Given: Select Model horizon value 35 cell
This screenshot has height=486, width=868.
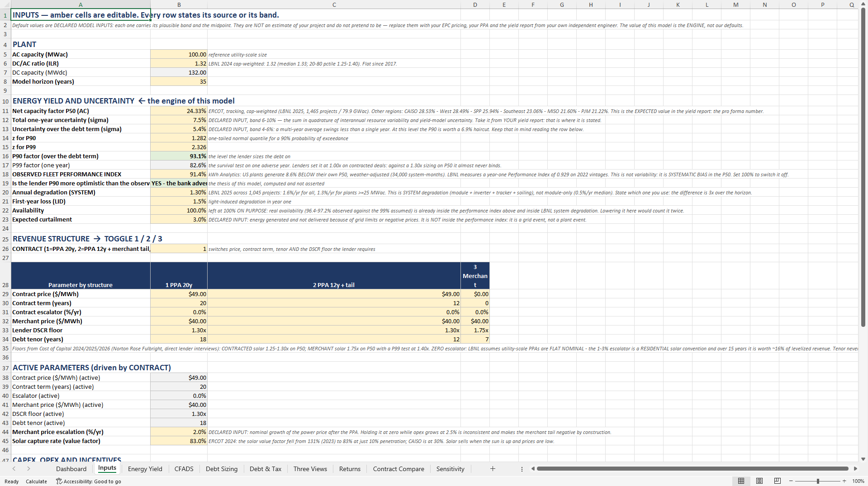Looking at the screenshot, I should [179, 81].
